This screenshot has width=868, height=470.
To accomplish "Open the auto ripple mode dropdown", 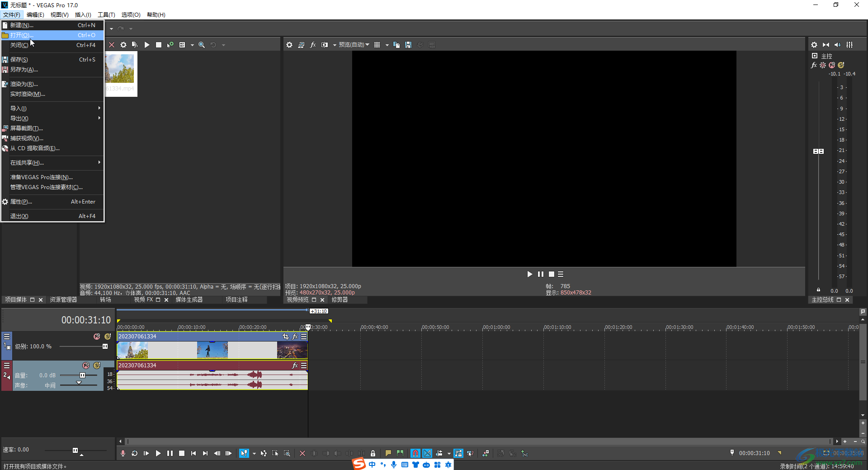I will [449, 453].
